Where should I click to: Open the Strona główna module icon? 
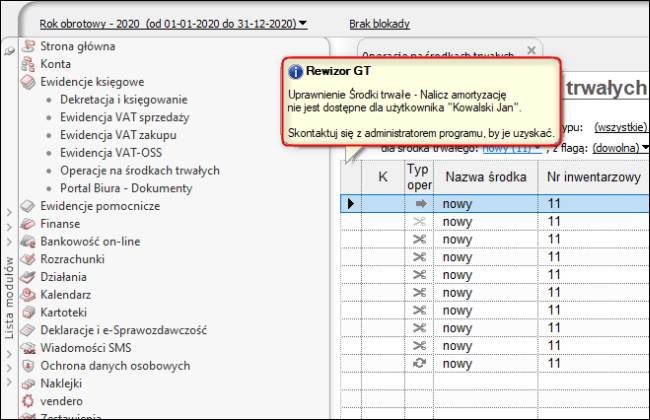pos(28,46)
